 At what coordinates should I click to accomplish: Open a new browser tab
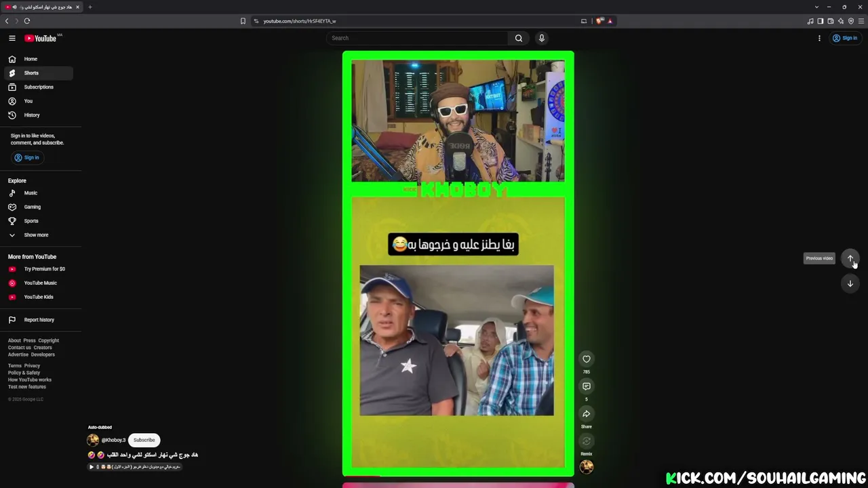click(x=90, y=7)
